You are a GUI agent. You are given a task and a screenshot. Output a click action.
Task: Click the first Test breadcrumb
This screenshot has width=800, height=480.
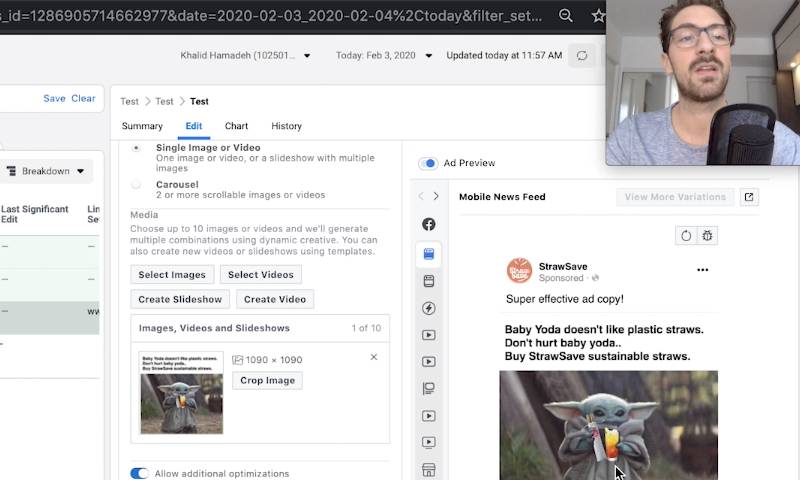[130, 102]
